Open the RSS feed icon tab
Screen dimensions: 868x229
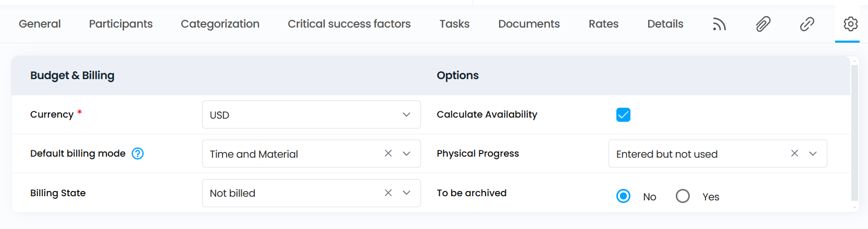[x=720, y=24]
